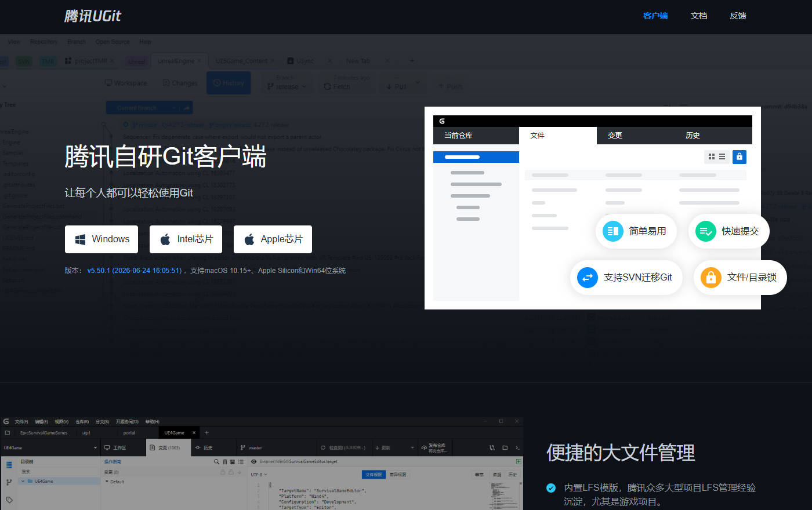Expand the dropdown arrow beside 更新
The width and height of the screenshot is (812, 510).
click(412, 448)
